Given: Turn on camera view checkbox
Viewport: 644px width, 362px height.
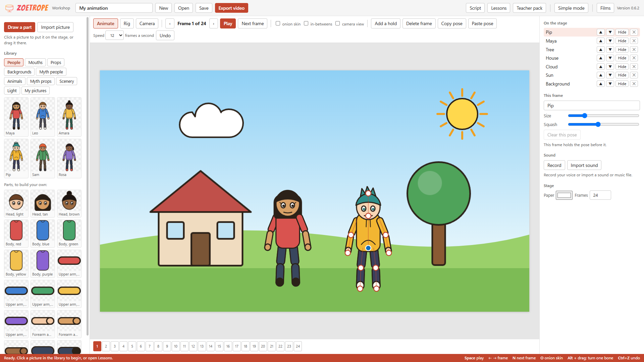Looking at the screenshot, I should click(x=337, y=23).
